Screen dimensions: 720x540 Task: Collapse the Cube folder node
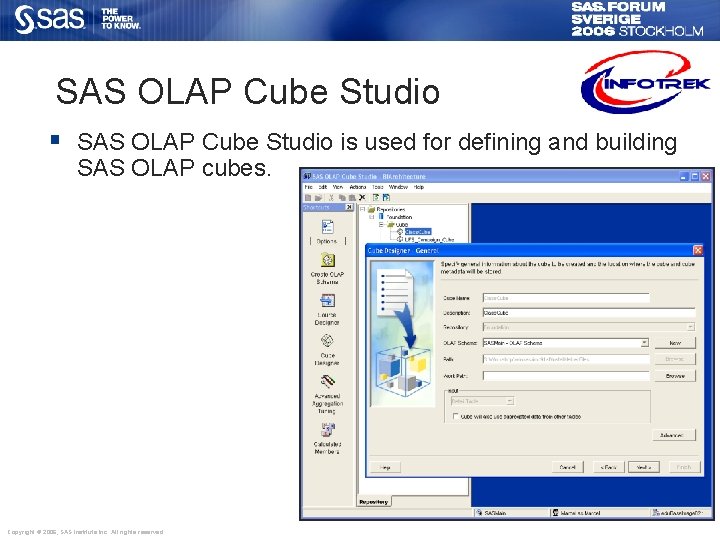click(381, 225)
